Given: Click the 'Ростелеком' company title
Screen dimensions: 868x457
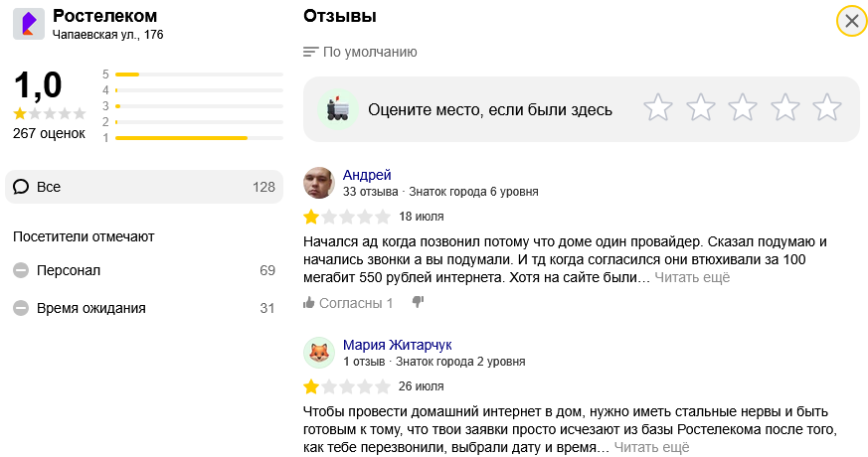Looking at the screenshot, I should [104, 16].
